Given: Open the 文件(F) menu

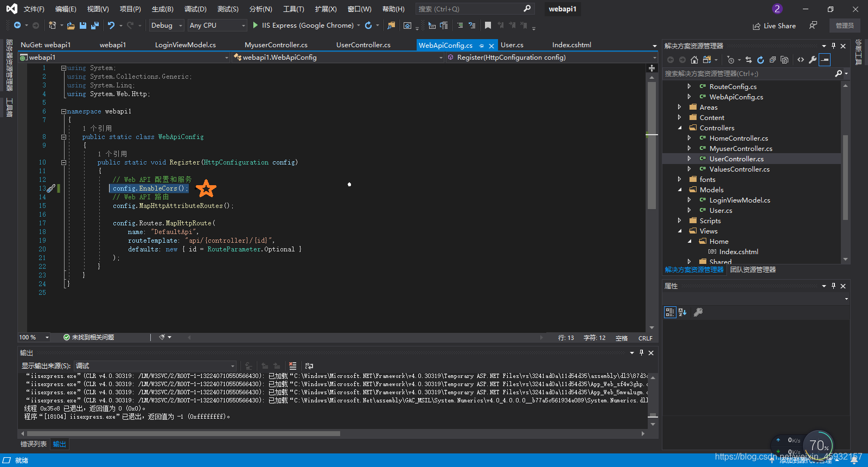Looking at the screenshot, I should (x=34, y=9).
